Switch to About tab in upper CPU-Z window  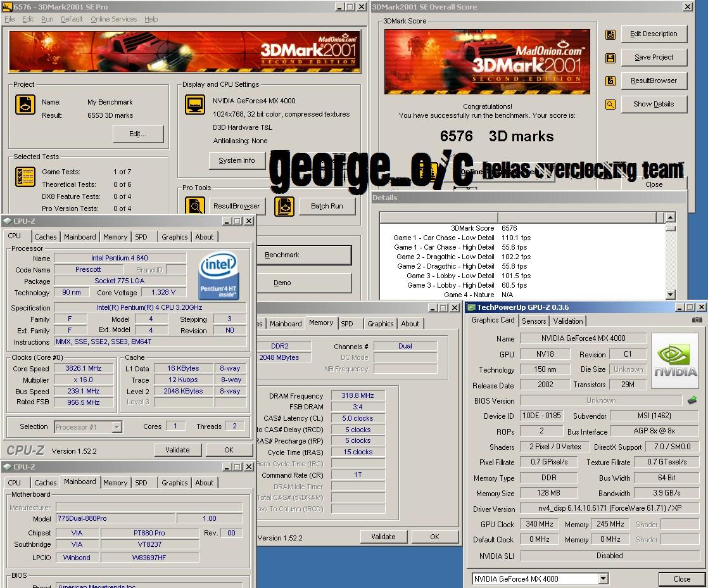[x=204, y=236]
